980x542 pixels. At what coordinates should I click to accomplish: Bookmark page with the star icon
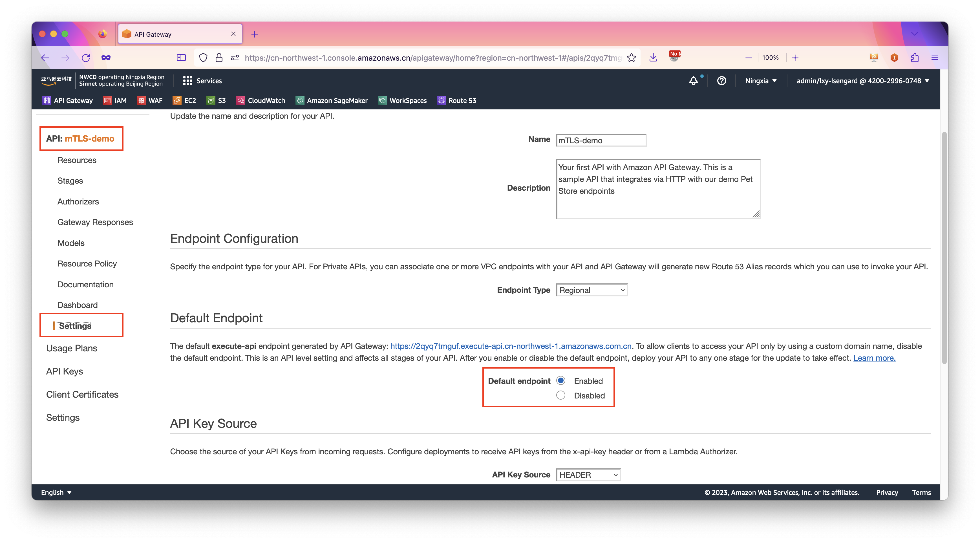(x=632, y=58)
